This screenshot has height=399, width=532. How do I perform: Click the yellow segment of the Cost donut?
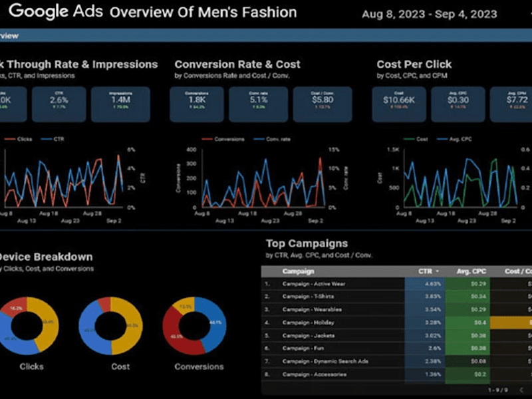click(130, 326)
